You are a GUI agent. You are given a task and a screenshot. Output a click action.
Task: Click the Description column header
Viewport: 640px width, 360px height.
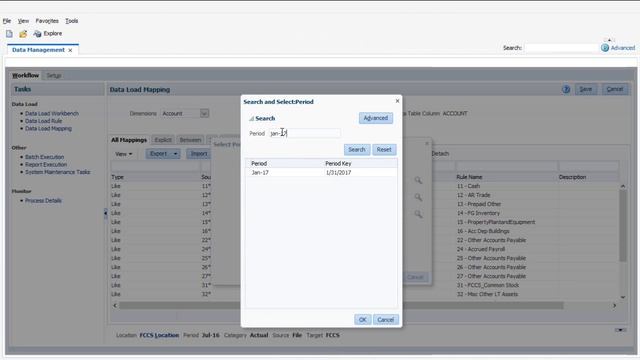click(572, 177)
